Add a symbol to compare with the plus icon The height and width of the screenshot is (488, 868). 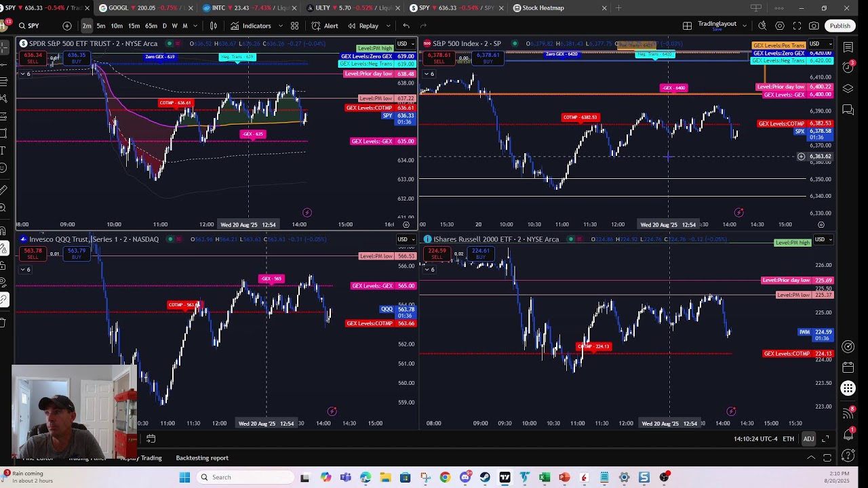(66, 26)
